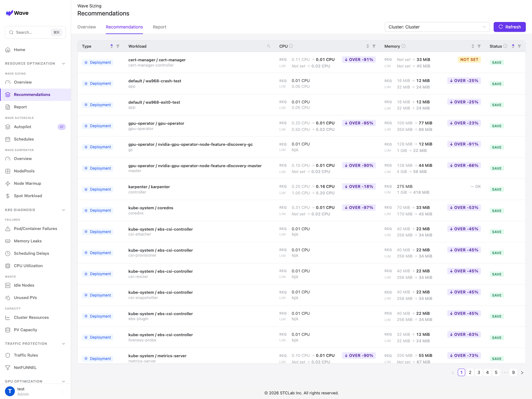Open Schedules in the sidebar
The image size is (532, 399).
[35, 139]
